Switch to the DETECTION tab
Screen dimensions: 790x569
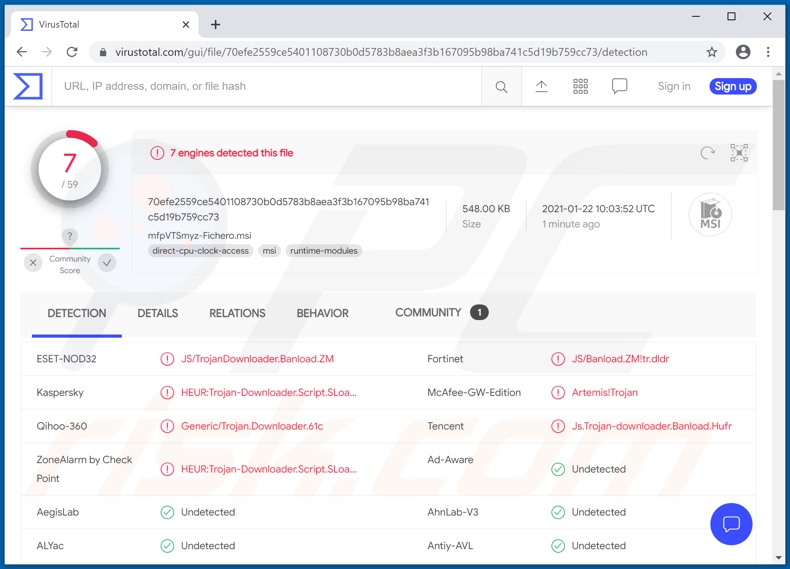coord(77,313)
